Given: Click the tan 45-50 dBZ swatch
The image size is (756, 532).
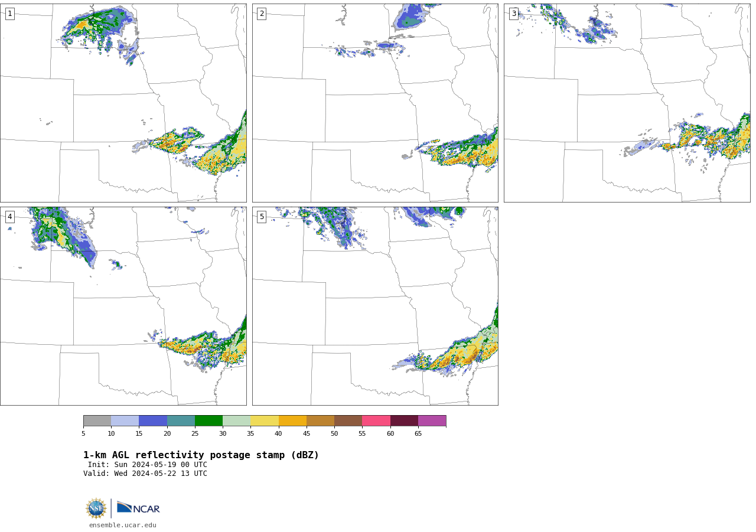Looking at the screenshot, I should point(320,421).
